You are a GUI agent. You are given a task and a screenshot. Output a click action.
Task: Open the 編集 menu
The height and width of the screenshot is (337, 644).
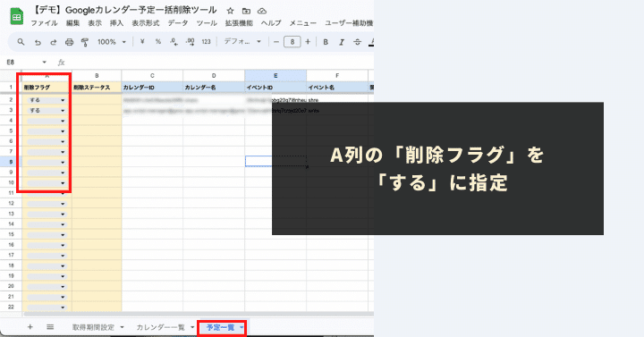[72, 23]
